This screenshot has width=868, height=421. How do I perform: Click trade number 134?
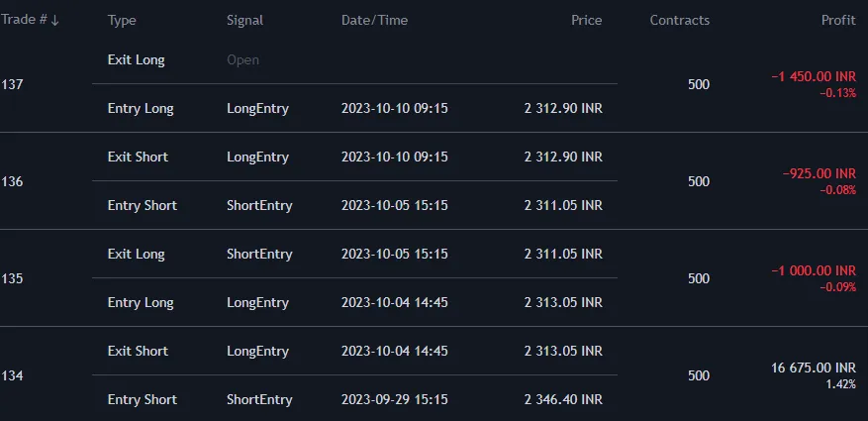12,375
